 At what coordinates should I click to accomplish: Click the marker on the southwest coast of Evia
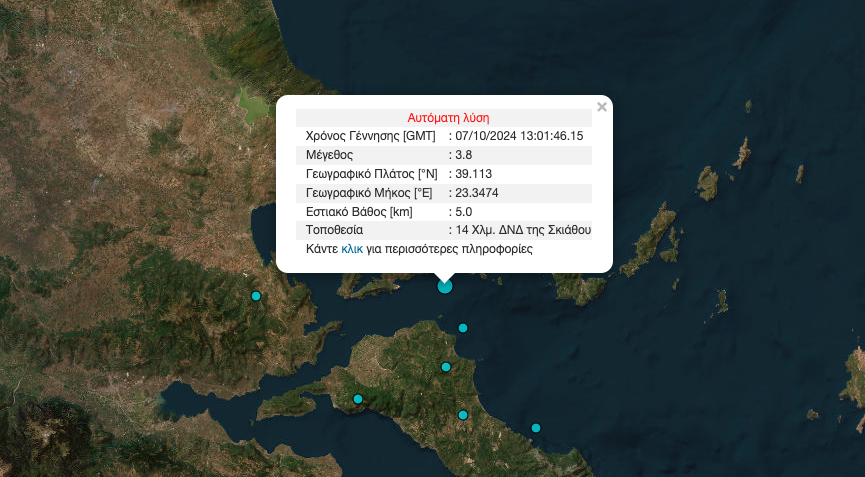click(x=358, y=400)
